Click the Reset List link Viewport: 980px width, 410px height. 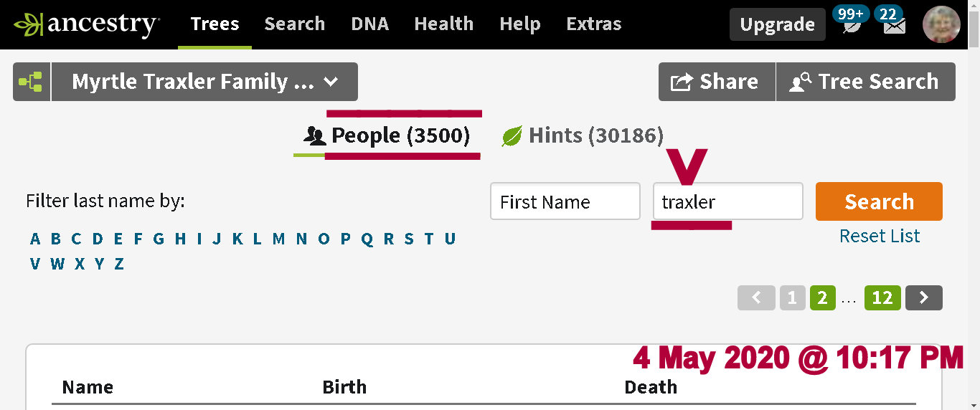pyautogui.click(x=880, y=237)
